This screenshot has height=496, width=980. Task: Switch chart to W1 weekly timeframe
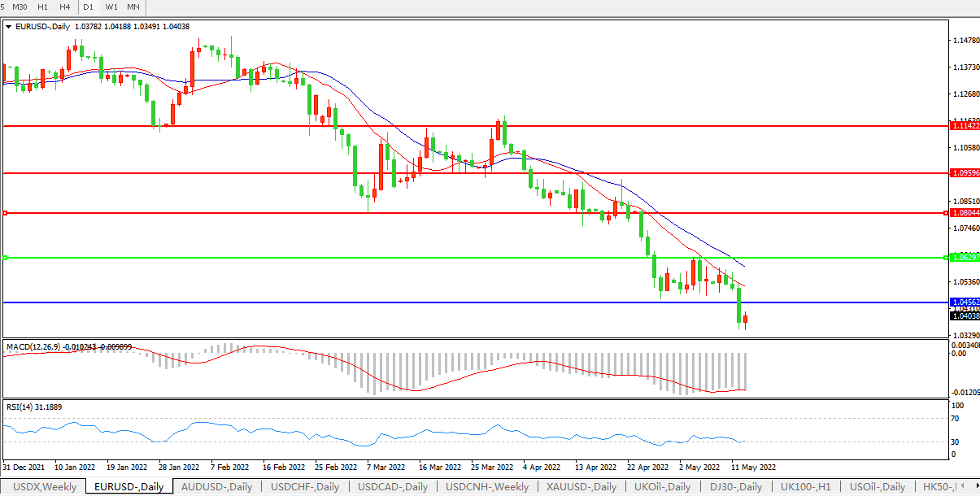coord(111,7)
